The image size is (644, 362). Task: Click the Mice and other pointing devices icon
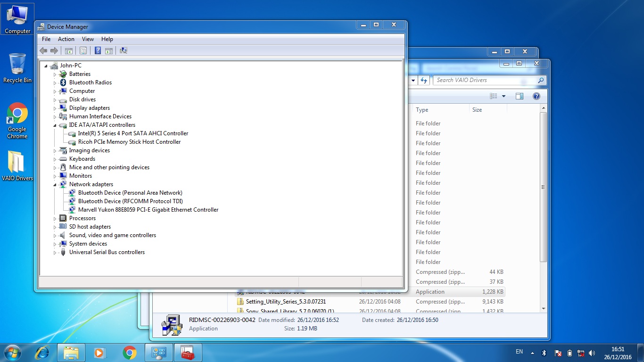coord(63,167)
